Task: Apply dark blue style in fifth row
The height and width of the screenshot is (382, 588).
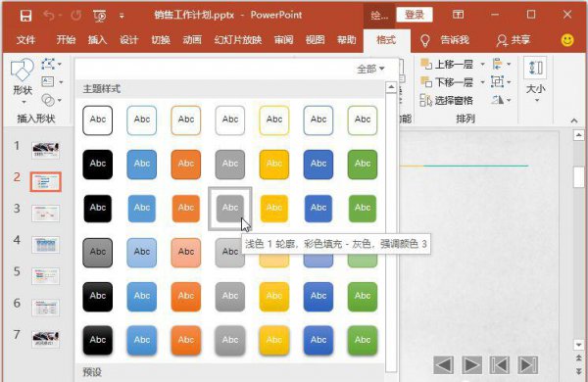Action: (318, 297)
